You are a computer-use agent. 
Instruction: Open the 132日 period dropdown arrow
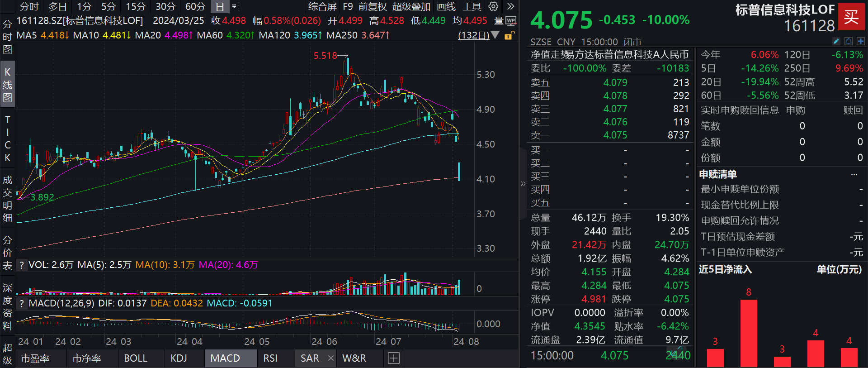click(x=495, y=35)
